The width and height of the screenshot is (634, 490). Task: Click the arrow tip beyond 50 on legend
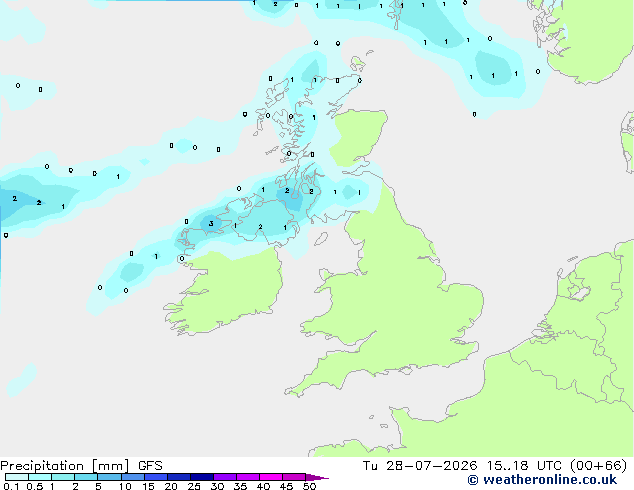[x=318, y=477]
